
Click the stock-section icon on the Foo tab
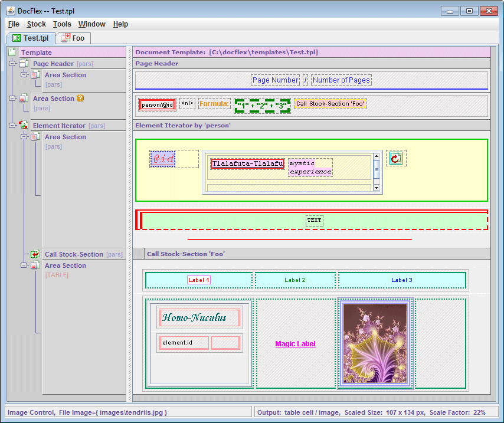[66, 38]
